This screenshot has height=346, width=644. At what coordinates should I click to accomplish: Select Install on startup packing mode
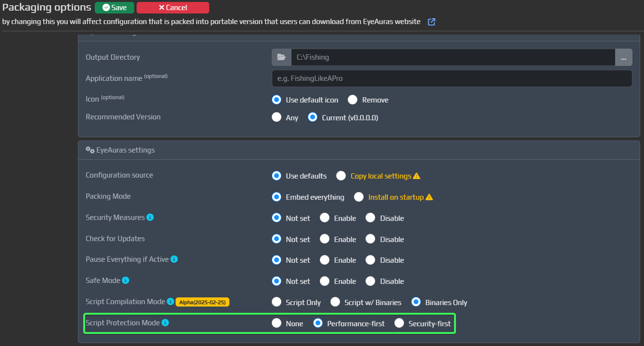pos(359,197)
